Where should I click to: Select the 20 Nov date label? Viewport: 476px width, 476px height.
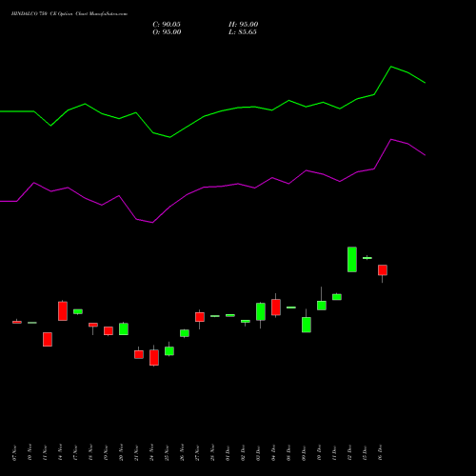click(121, 453)
